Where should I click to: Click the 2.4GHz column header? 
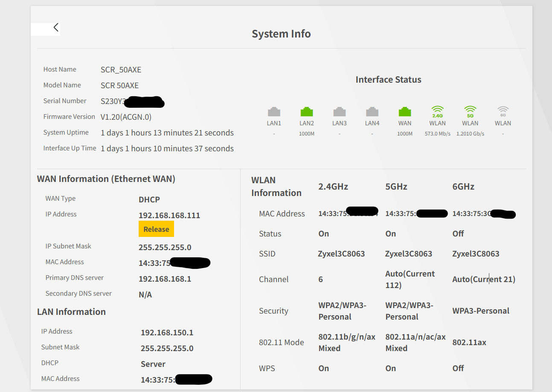[333, 187]
